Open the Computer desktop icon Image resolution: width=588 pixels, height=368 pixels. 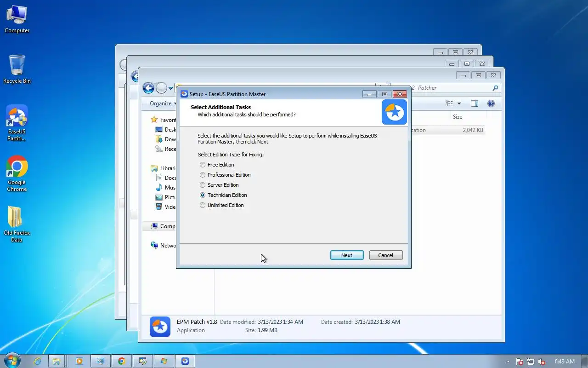(17, 19)
